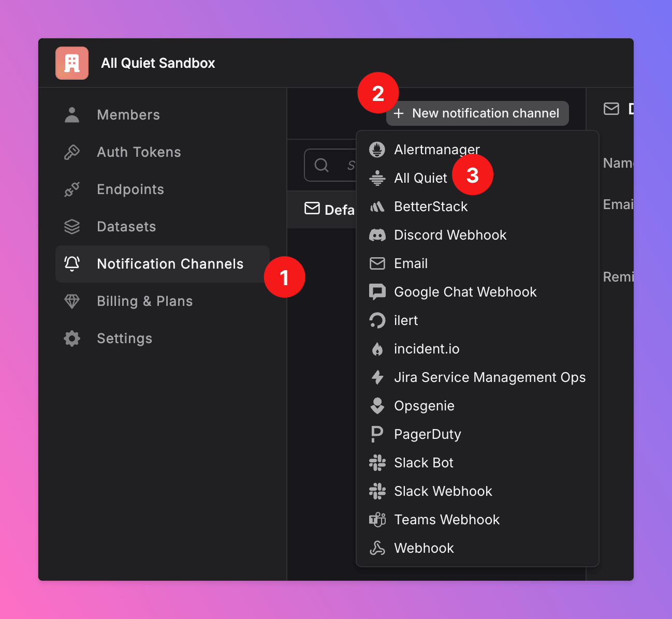Viewport: 672px width, 619px height.
Task: Click the Email envelope icon in dropdown
Action: click(377, 263)
